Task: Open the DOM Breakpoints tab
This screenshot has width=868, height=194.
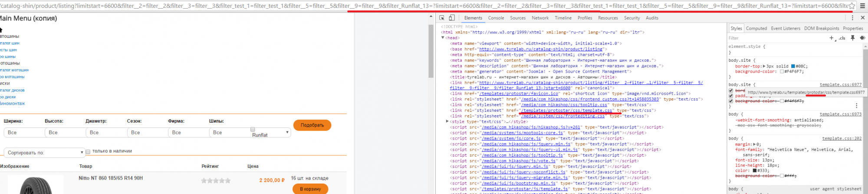Action: click(822, 28)
